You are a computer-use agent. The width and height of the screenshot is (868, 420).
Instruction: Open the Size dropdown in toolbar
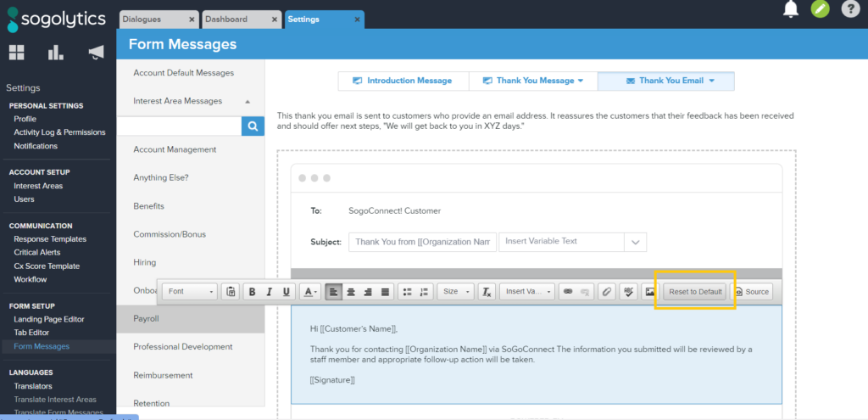coord(455,292)
